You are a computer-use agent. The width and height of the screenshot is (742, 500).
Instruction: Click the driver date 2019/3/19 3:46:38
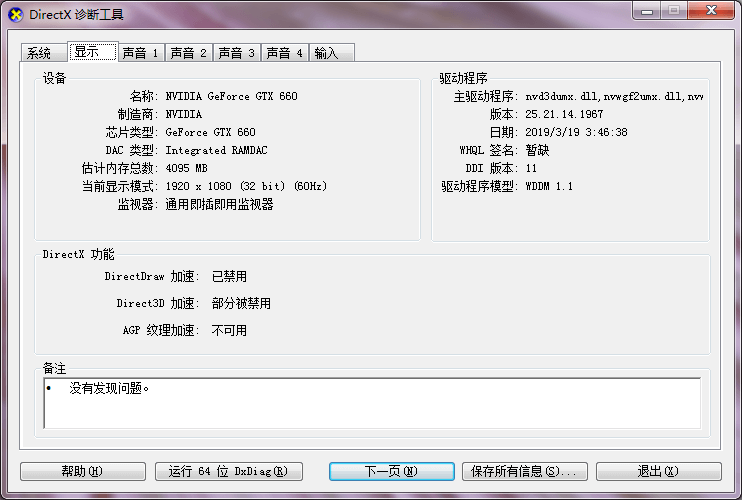(576, 132)
